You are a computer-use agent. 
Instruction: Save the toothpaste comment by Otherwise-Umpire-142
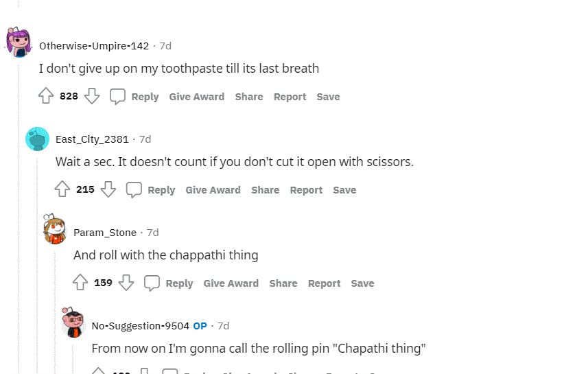coord(328,97)
